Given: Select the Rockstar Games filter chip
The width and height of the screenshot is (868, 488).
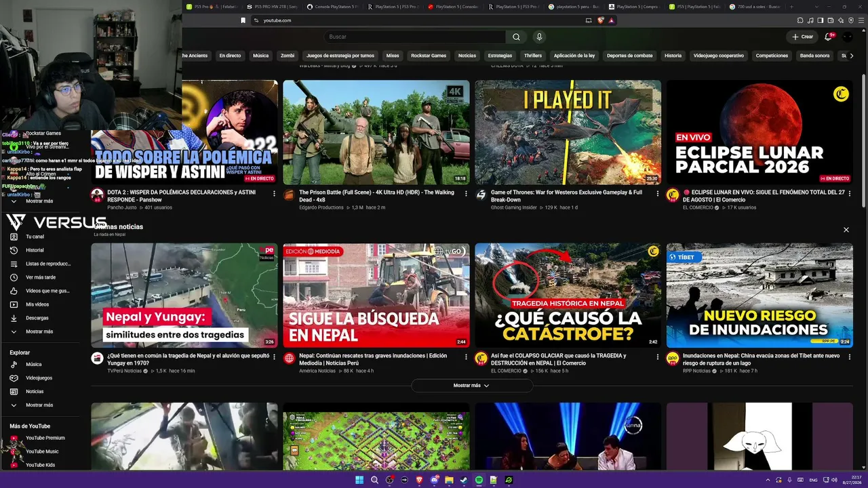Looking at the screenshot, I should (429, 56).
